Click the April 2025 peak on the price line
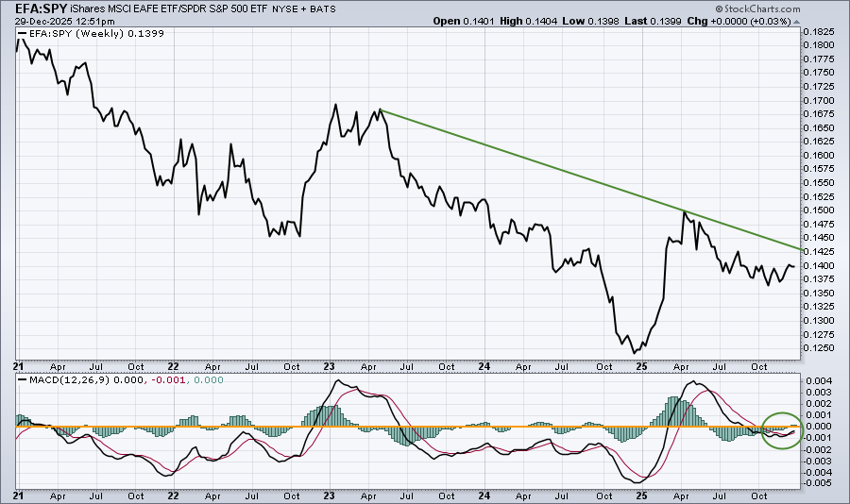The width and height of the screenshot is (850, 504). 685,212
